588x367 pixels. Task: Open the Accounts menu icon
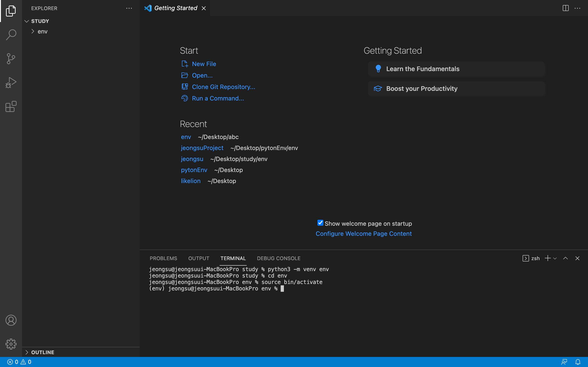[11, 320]
